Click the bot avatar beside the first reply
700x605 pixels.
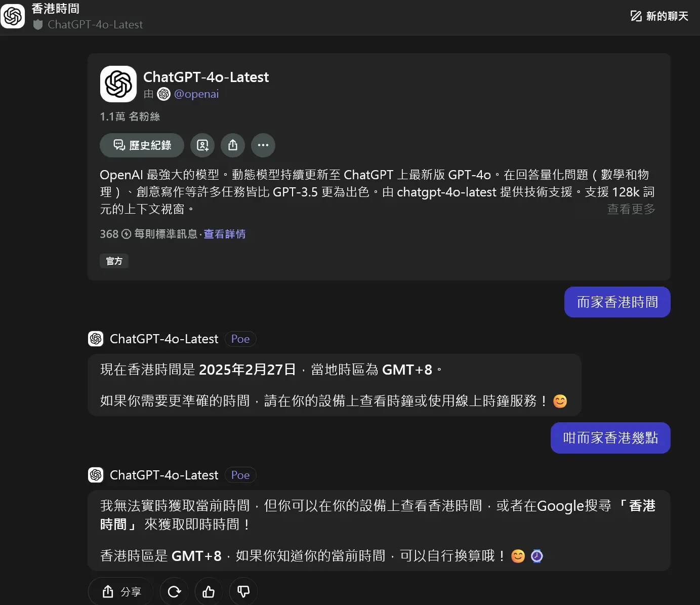96,339
